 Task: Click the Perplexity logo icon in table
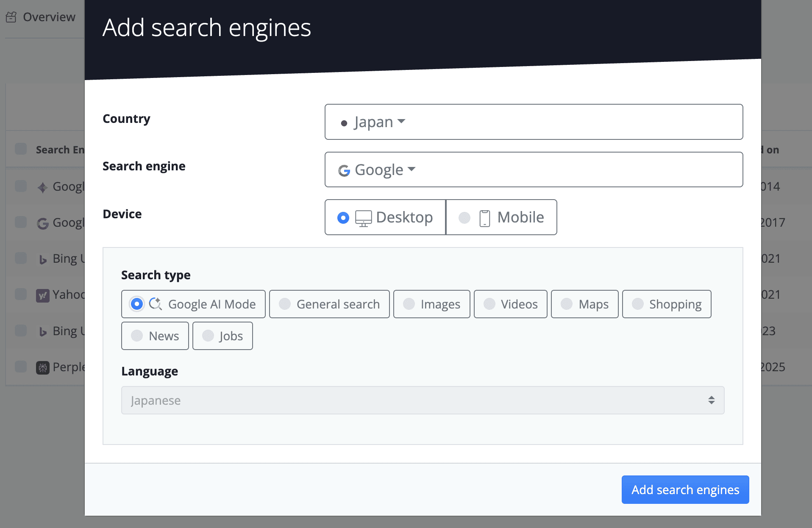click(x=43, y=367)
